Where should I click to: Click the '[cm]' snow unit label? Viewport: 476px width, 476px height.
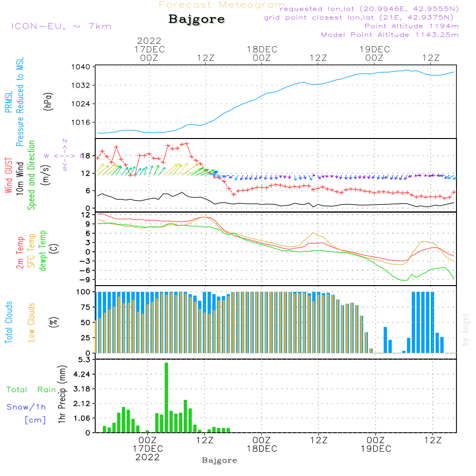(35, 420)
